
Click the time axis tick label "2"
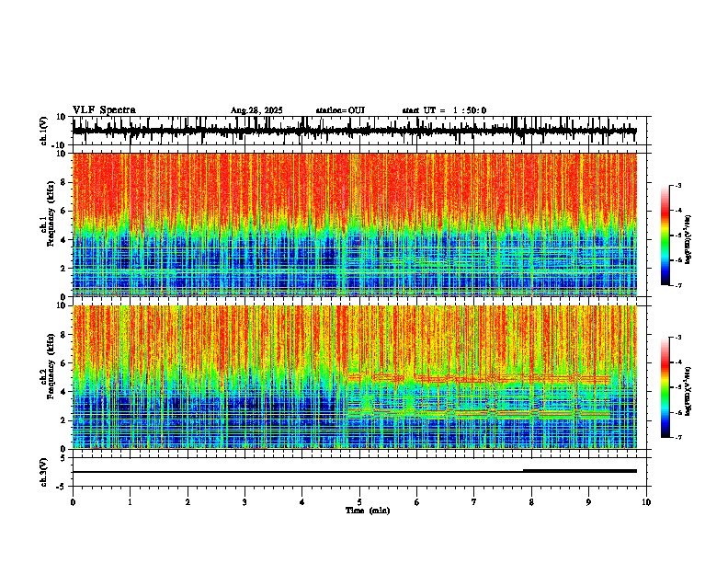click(188, 502)
